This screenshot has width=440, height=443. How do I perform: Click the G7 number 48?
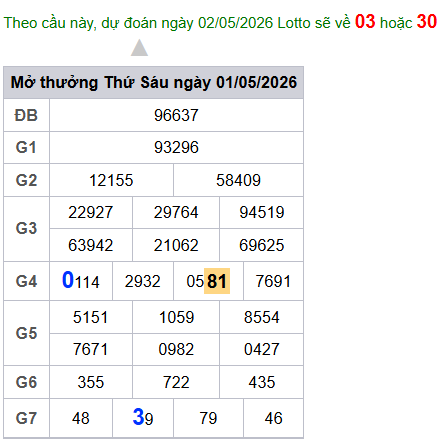[81, 418]
